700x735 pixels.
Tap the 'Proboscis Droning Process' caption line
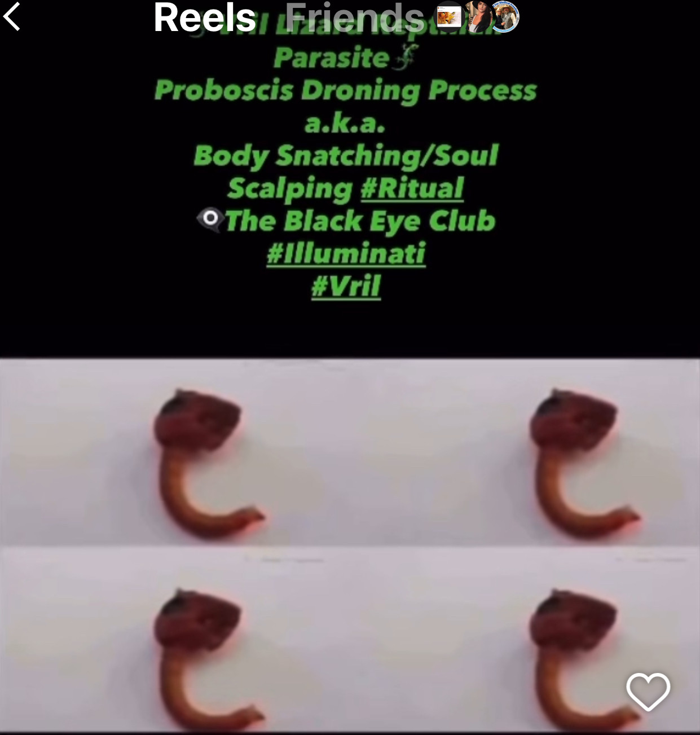tap(345, 90)
